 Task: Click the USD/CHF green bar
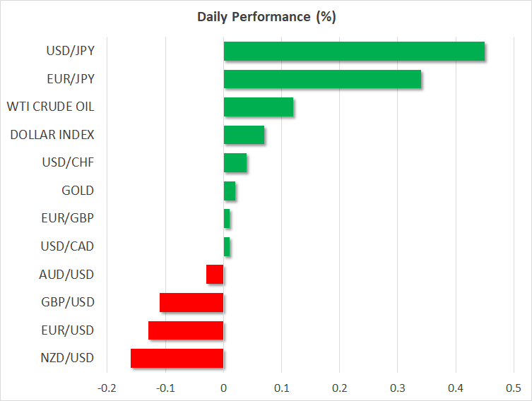tap(235, 163)
